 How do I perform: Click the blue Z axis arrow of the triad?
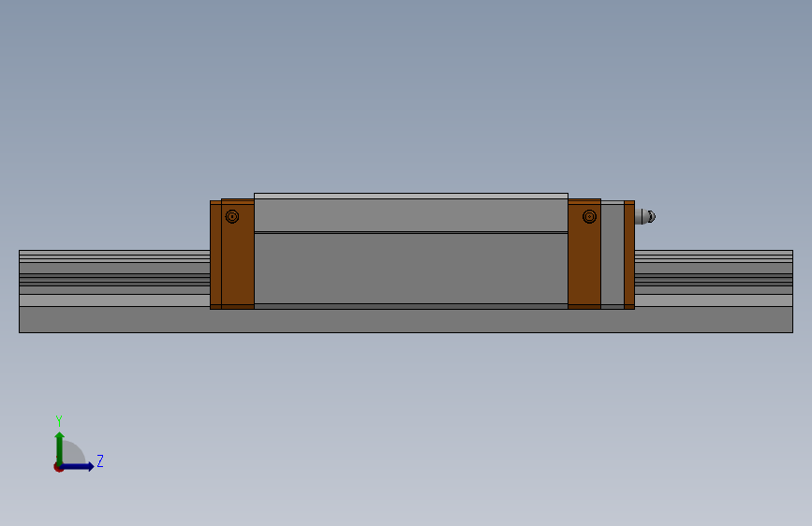click(78, 466)
